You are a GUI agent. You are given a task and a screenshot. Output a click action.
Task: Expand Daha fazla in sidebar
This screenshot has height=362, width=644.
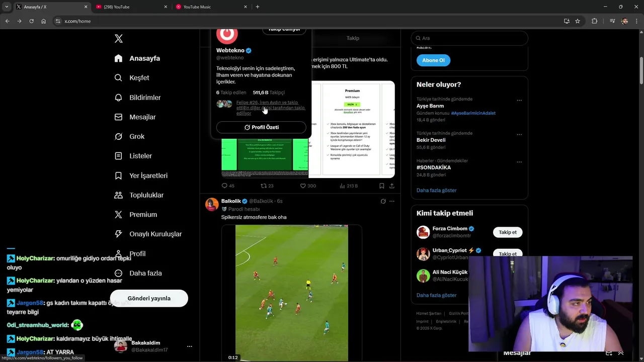click(138, 273)
